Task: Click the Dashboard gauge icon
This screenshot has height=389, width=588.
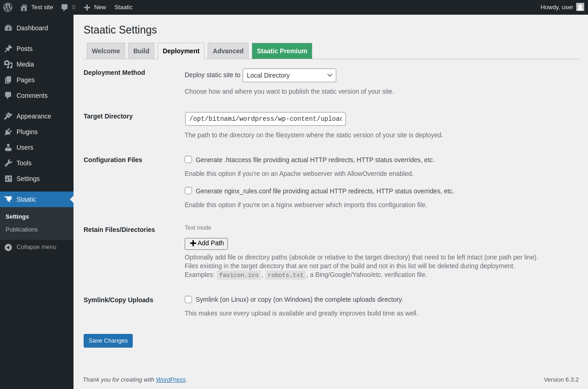Action: pyautogui.click(x=8, y=28)
